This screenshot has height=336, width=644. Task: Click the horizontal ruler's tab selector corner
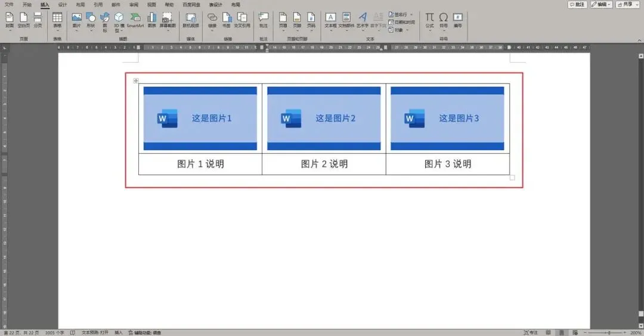point(5,48)
